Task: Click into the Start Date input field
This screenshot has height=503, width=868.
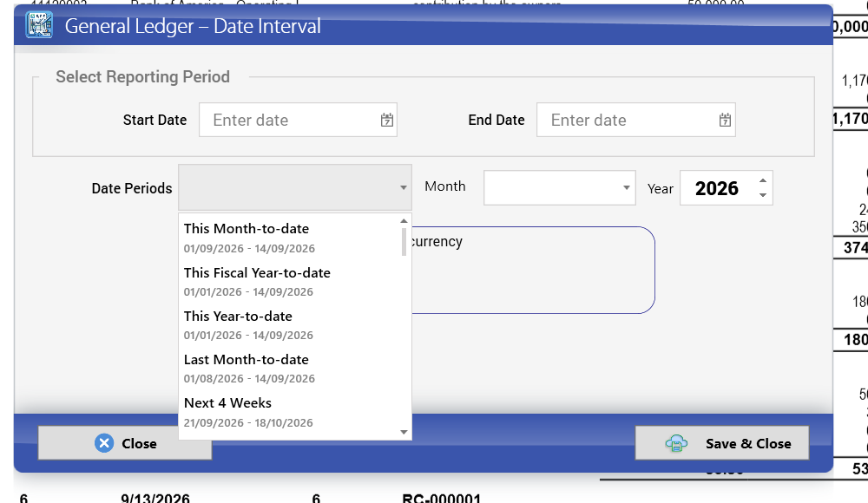Action: (298, 120)
